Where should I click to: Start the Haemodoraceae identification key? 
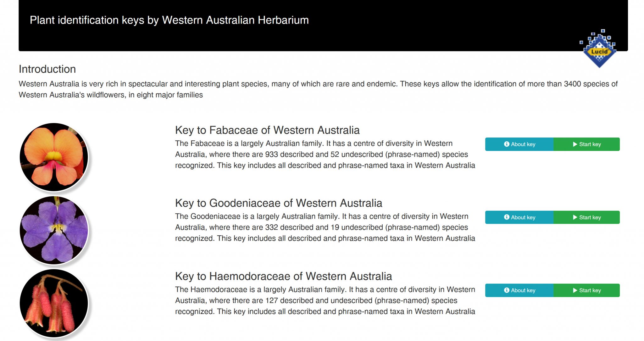pos(587,290)
